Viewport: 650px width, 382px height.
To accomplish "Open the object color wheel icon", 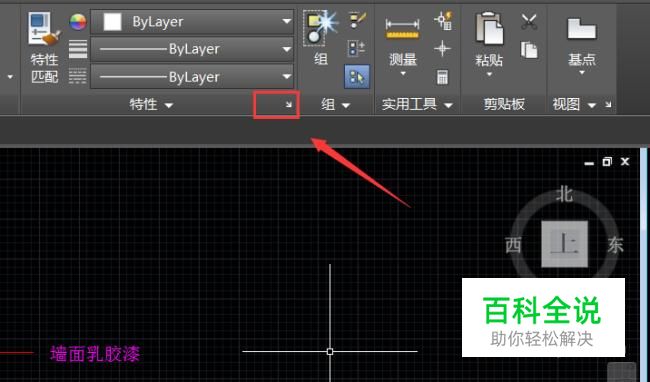I will coord(78,22).
